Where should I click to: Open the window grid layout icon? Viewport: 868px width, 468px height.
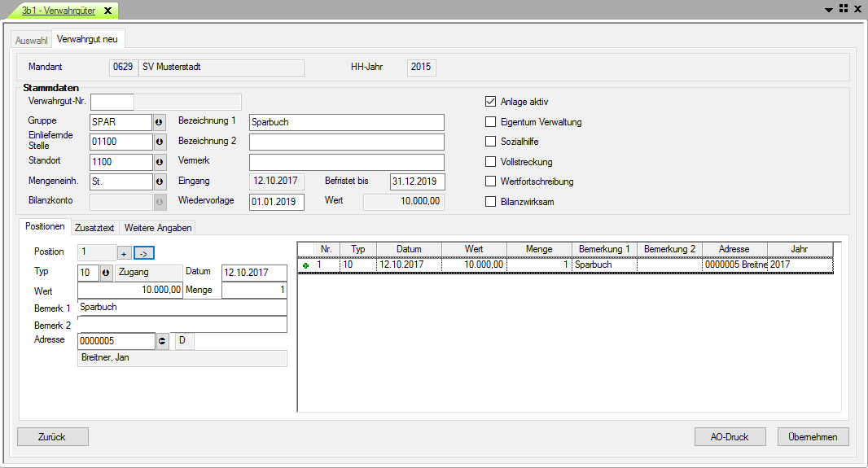[x=843, y=8]
